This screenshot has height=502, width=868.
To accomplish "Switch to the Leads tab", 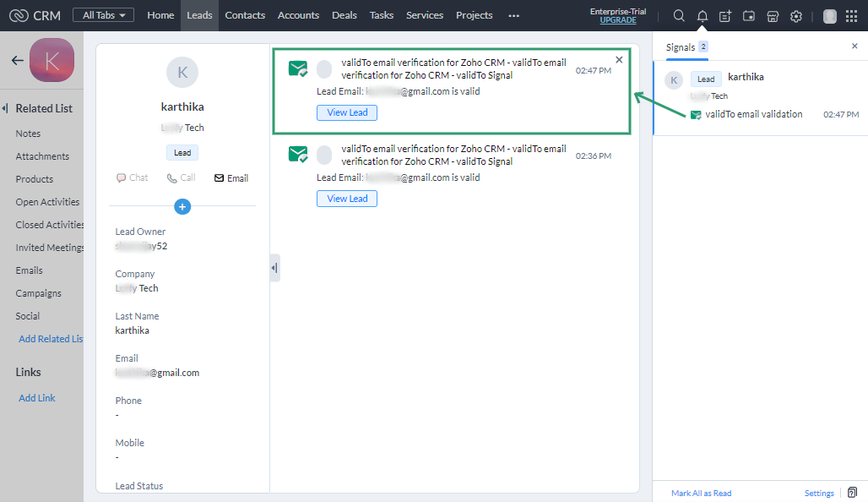I will tap(199, 15).
